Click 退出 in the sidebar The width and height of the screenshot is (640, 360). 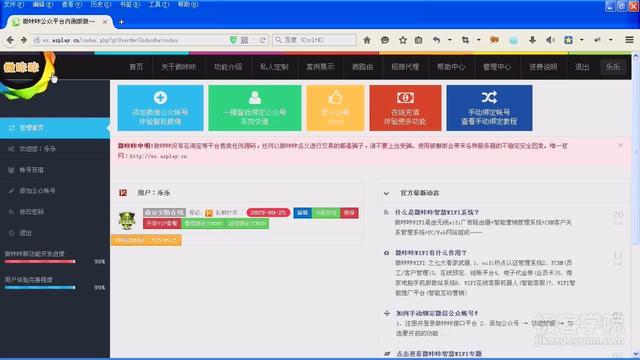pos(55,233)
